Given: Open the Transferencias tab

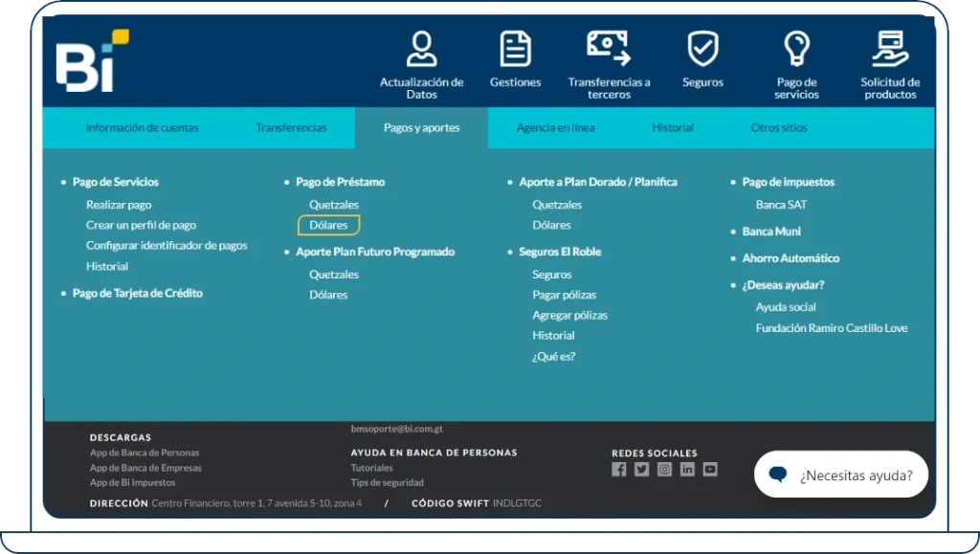Looking at the screenshot, I should pyautogui.click(x=291, y=128).
